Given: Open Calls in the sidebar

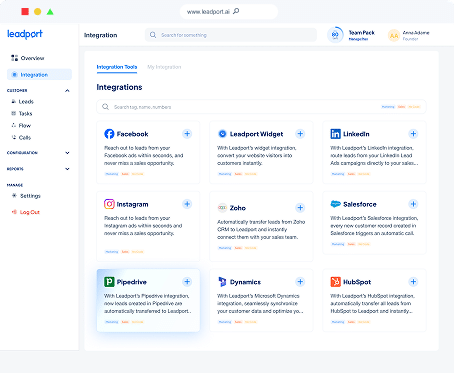Looking at the screenshot, I should point(21,137).
